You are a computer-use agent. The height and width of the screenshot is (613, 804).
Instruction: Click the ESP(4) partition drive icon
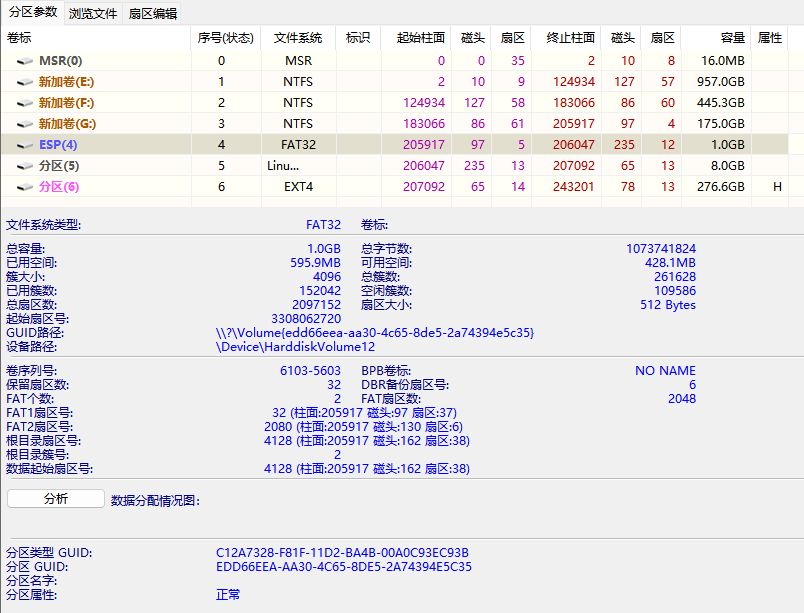[25, 145]
